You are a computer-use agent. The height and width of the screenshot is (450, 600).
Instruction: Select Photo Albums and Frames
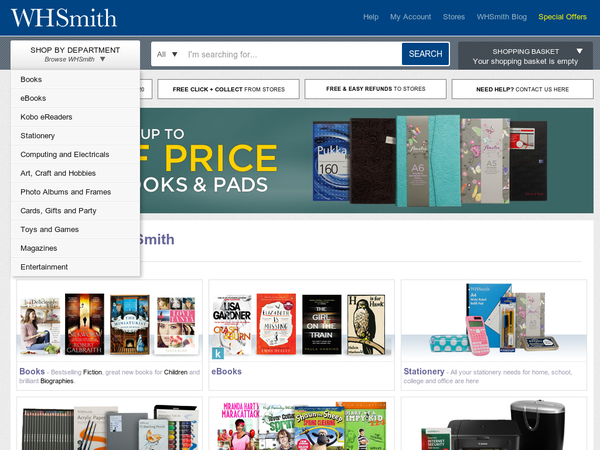[x=75, y=192]
